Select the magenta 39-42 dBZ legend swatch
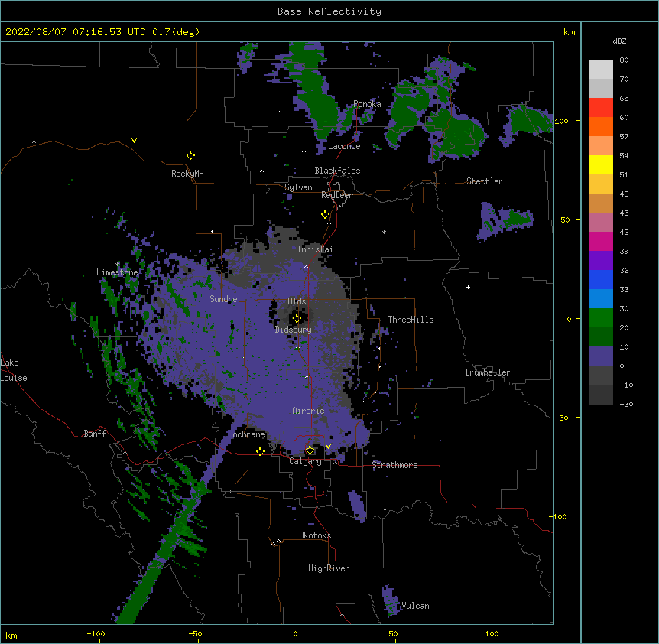 point(601,241)
